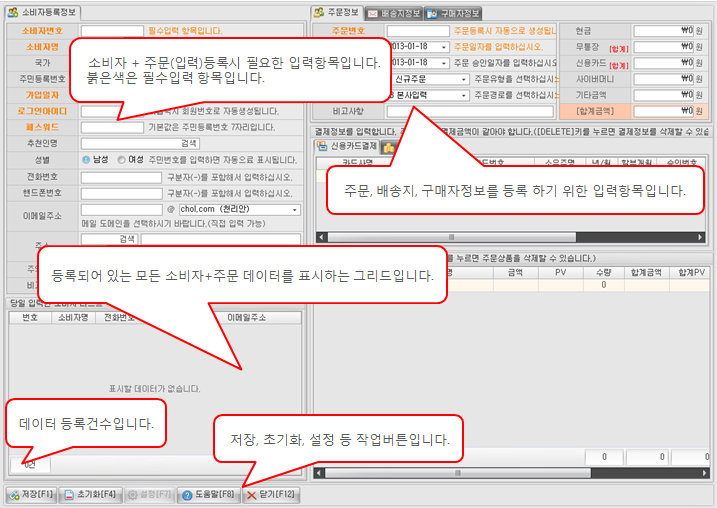Click the 합계PV column header

[x=691, y=273]
